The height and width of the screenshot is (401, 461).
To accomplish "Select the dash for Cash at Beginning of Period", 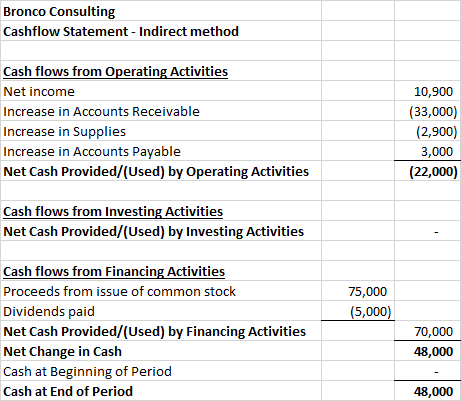I will click(x=436, y=372).
